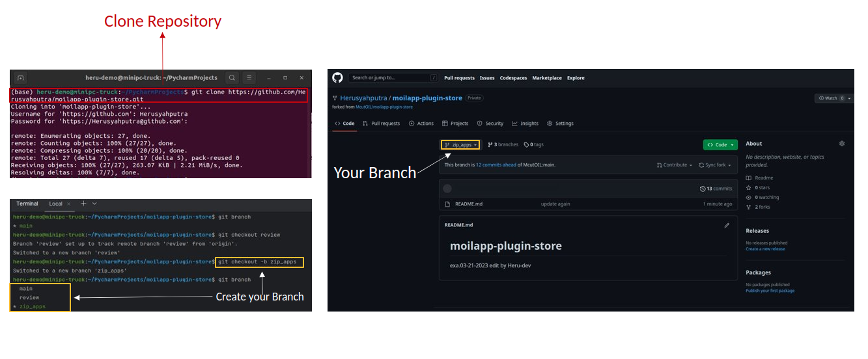Switch to the repository Pull requests tab

coord(381,124)
